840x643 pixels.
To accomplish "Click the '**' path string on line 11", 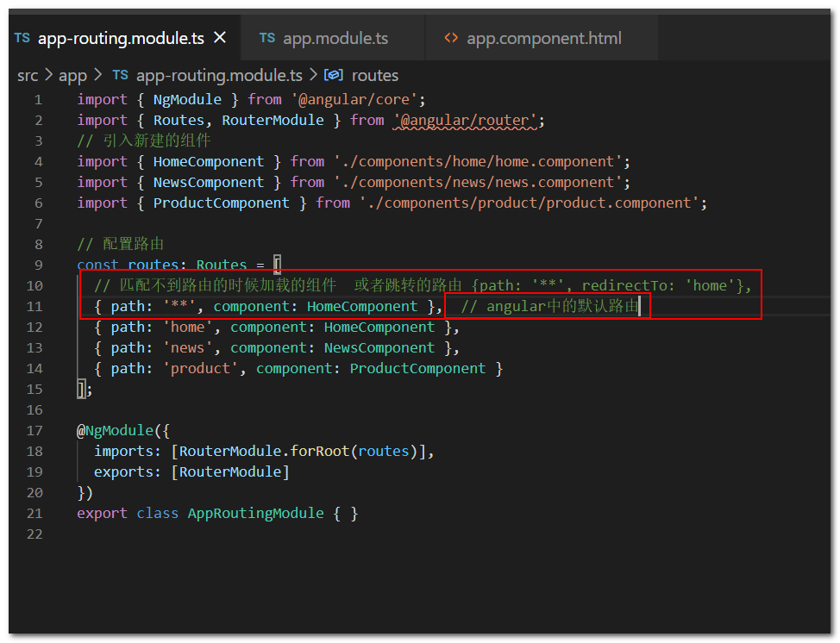I will pos(179,306).
